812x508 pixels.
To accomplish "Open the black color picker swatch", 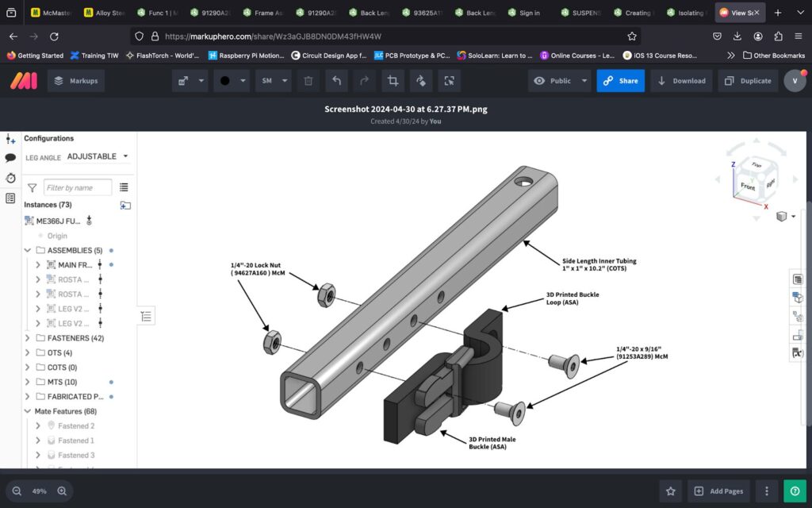I will (225, 81).
